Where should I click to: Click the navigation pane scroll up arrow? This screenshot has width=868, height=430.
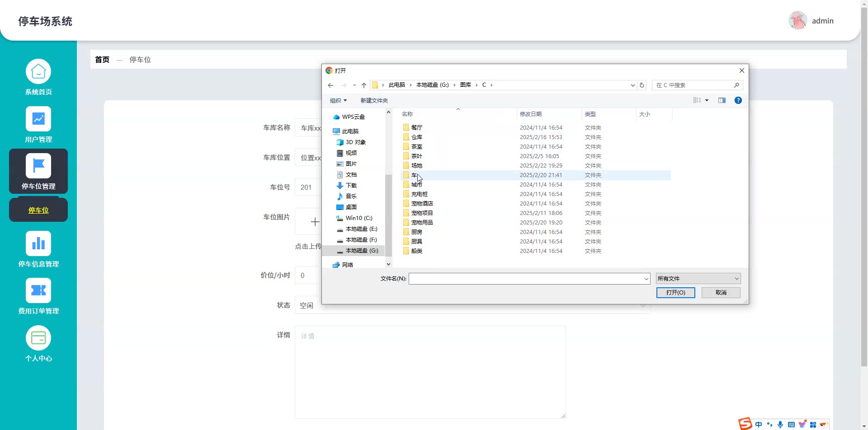(x=388, y=112)
